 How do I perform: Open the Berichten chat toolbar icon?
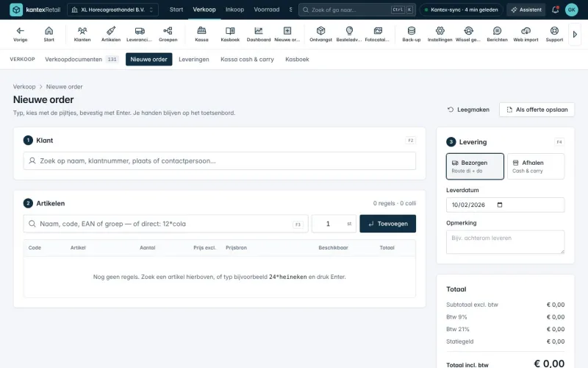pyautogui.click(x=498, y=34)
